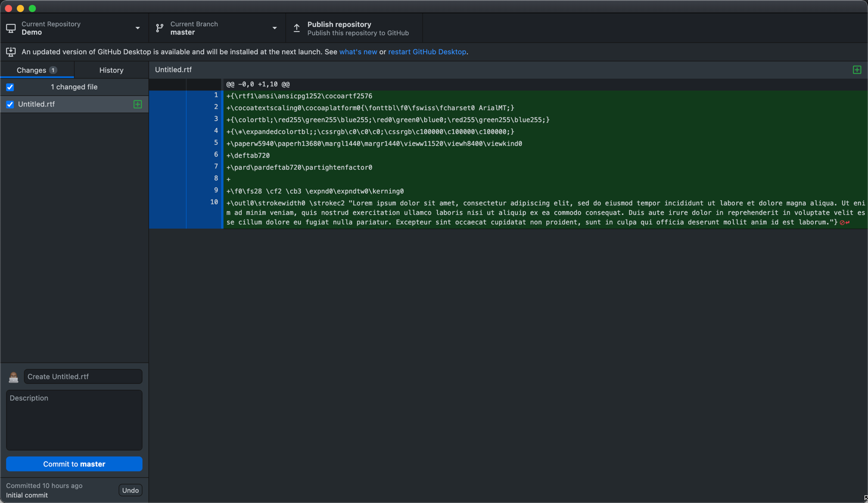Click Publish repository button

(354, 28)
